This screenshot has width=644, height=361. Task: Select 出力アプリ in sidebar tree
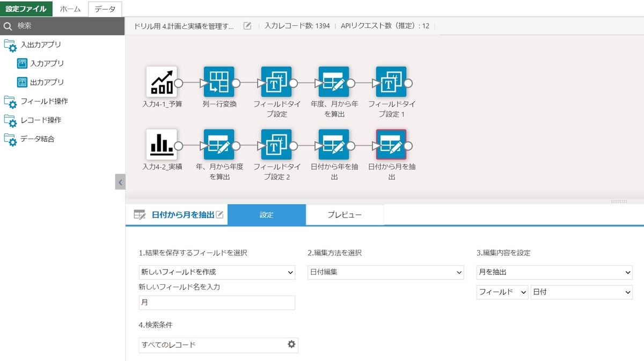[47, 82]
